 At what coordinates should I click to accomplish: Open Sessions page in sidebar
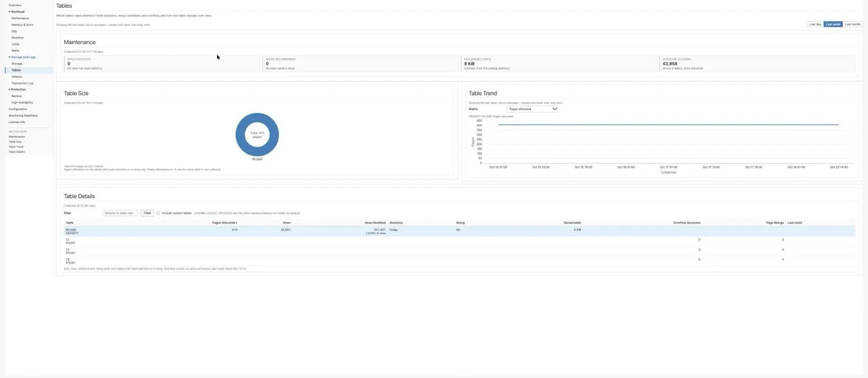click(17, 38)
